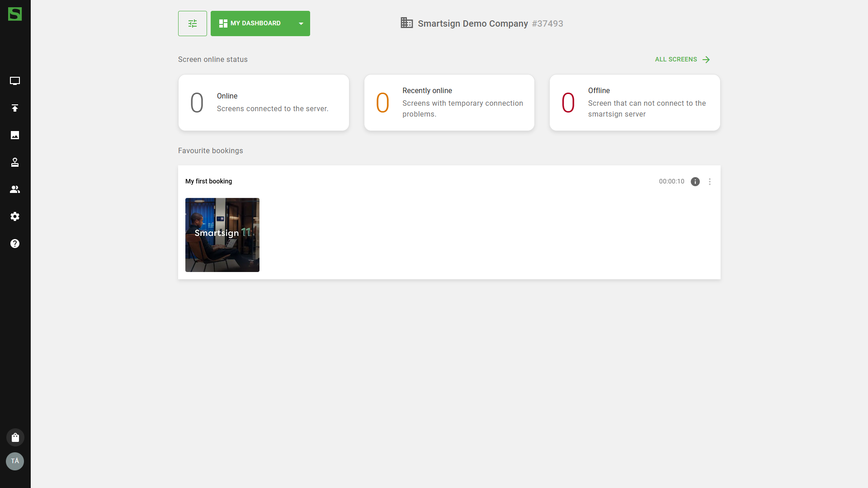Open the shopping bag store icon

[15, 437]
